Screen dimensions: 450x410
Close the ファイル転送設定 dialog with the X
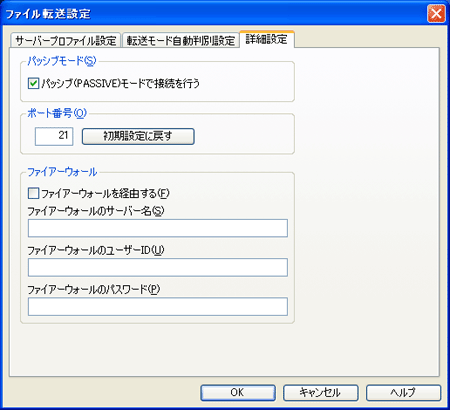click(436, 14)
